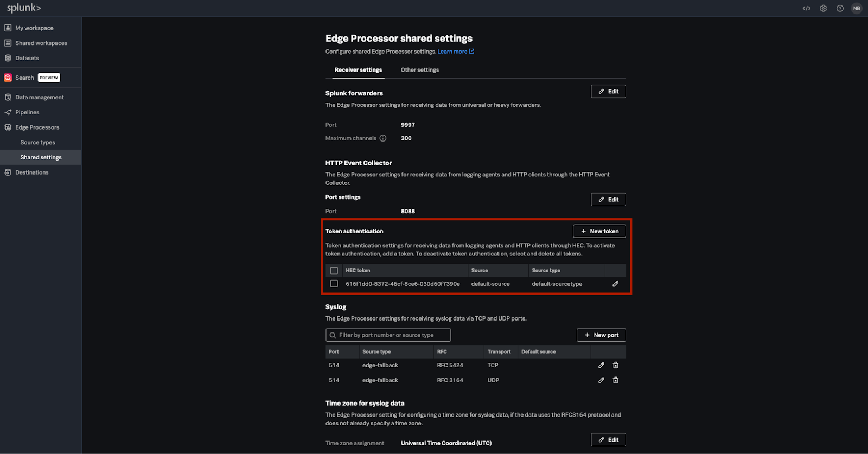Edit the RFC 5424 TCP syslog port
This screenshot has width=868, height=454.
point(601,365)
